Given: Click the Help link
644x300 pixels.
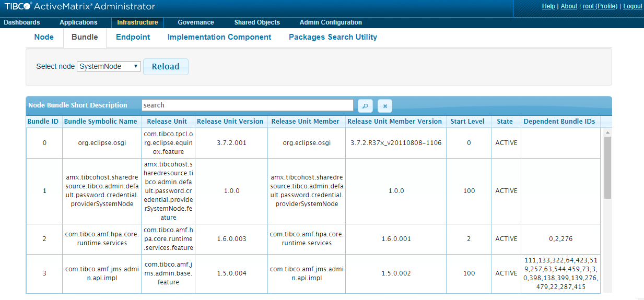Looking at the screenshot, I should pyautogui.click(x=548, y=6).
